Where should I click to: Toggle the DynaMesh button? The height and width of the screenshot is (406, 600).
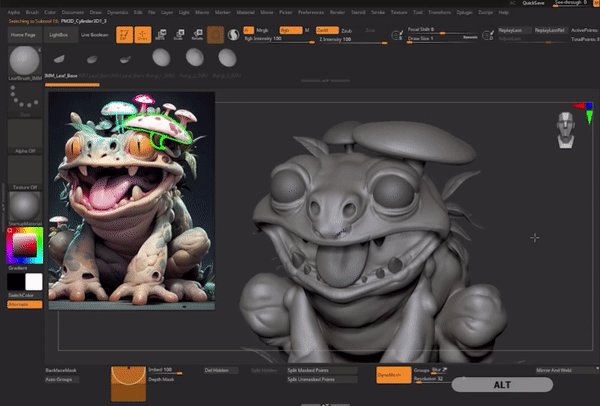tap(394, 375)
